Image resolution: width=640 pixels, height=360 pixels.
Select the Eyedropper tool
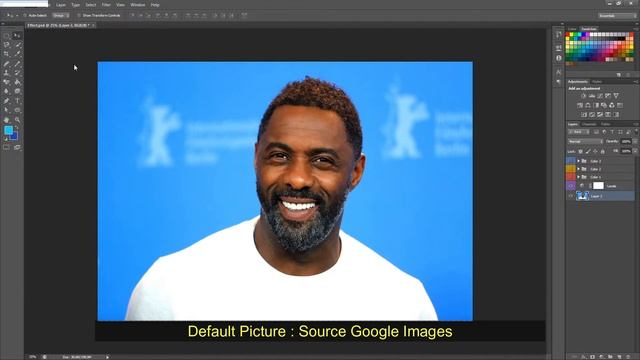click(x=17, y=54)
